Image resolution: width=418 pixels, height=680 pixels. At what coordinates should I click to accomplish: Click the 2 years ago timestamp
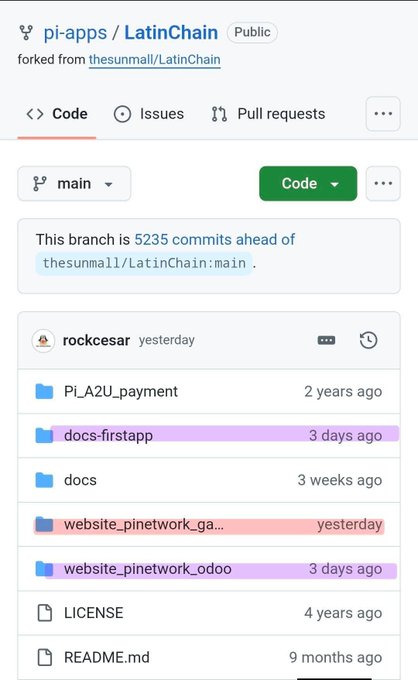pos(343,392)
